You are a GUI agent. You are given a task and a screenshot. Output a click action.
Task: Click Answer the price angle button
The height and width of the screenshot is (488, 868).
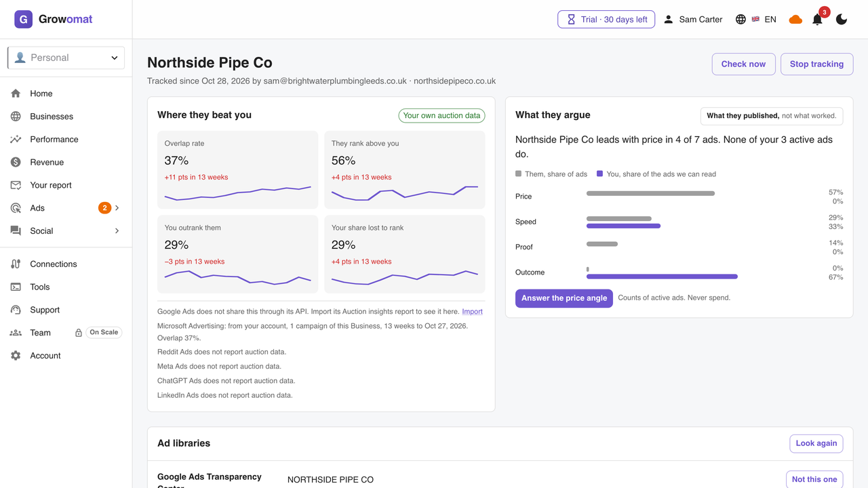click(564, 298)
